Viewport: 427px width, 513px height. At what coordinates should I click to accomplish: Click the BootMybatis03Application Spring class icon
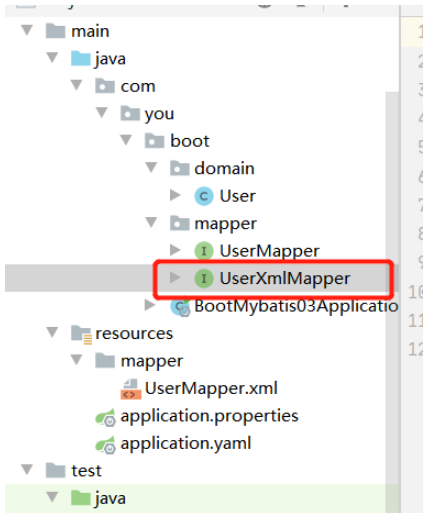180,307
